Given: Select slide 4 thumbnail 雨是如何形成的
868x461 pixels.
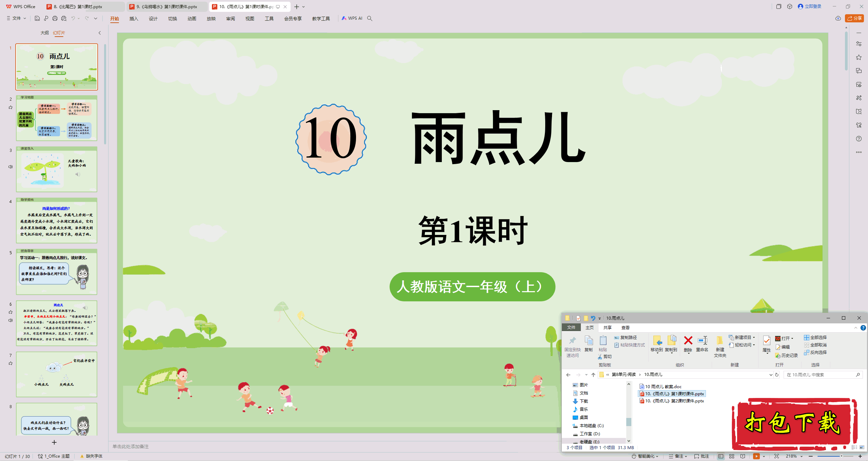Looking at the screenshot, I should (x=57, y=221).
